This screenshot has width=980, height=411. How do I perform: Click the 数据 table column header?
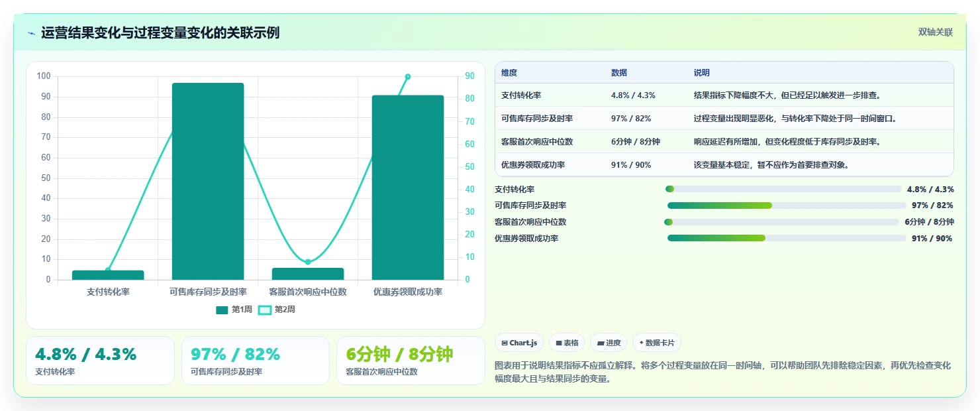pos(619,73)
